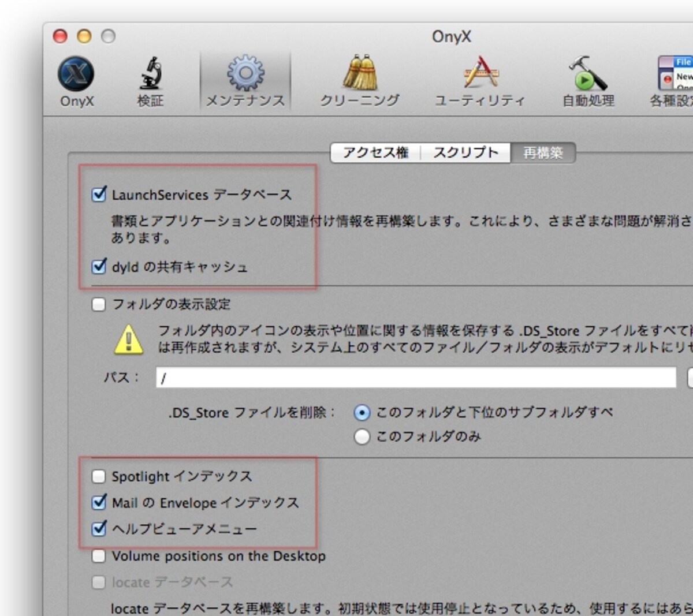Enable Spotlight インデックス checkbox
Image resolution: width=693 pixels, height=616 pixels.
tap(99, 476)
